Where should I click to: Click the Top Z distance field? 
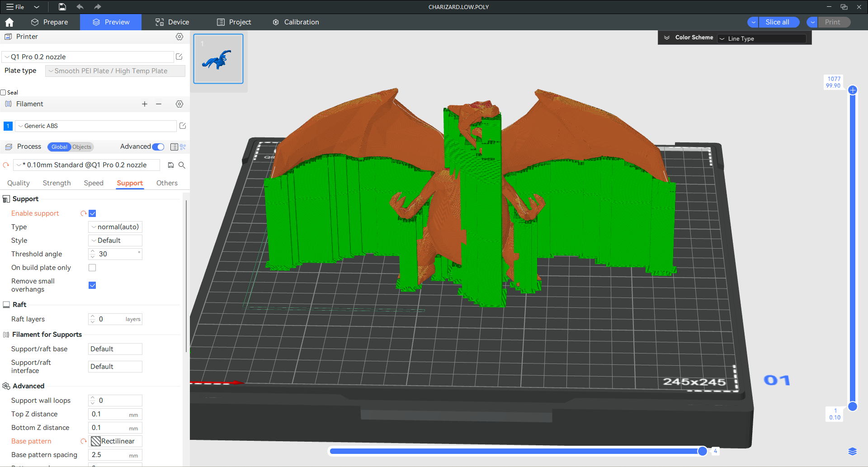point(115,414)
